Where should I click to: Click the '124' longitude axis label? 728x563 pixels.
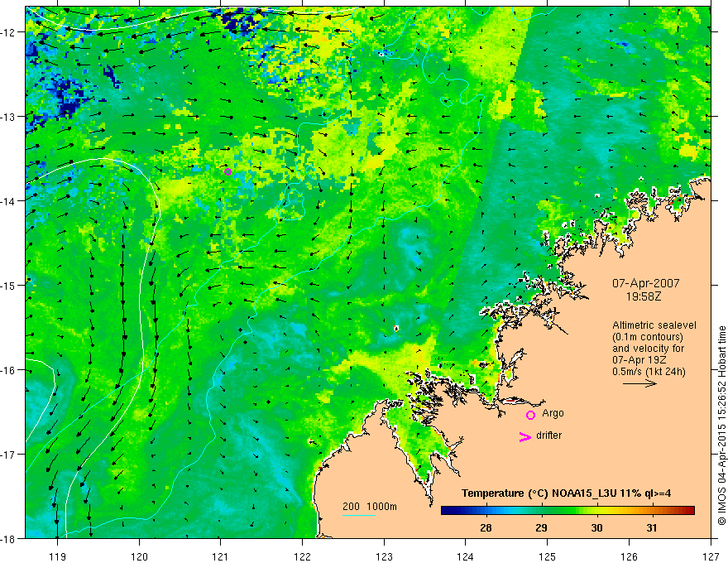click(465, 556)
